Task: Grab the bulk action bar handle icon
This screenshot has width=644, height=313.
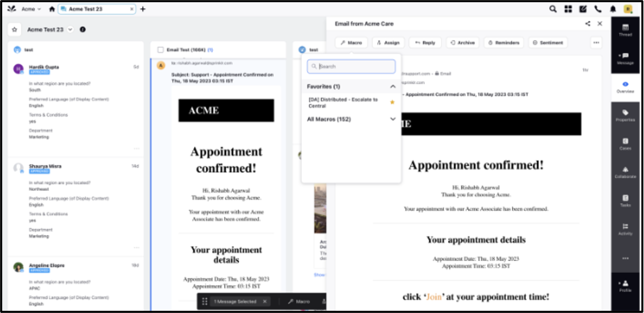Action: point(204,302)
